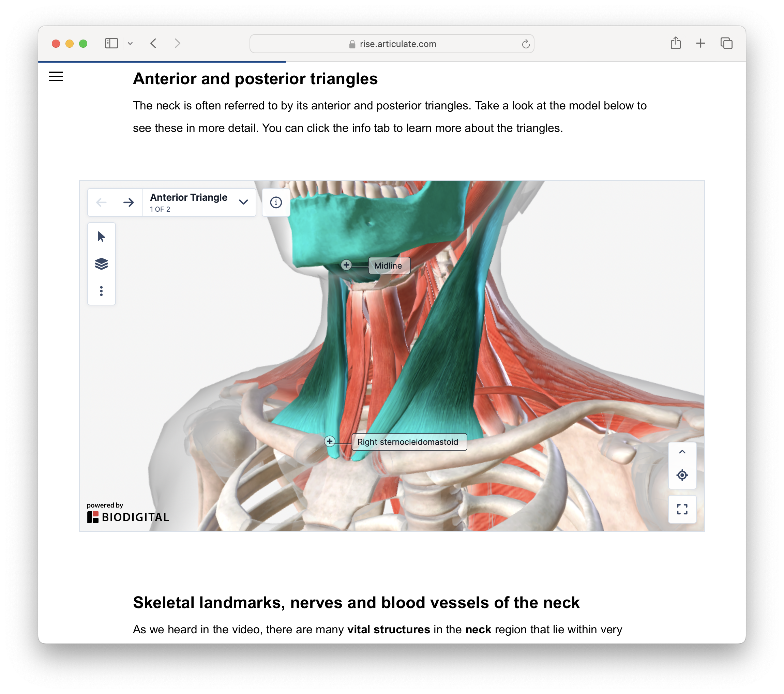Click the Right sternocleidomastoid label
Image resolution: width=784 pixels, height=694 pixels.
coord(408,442)
